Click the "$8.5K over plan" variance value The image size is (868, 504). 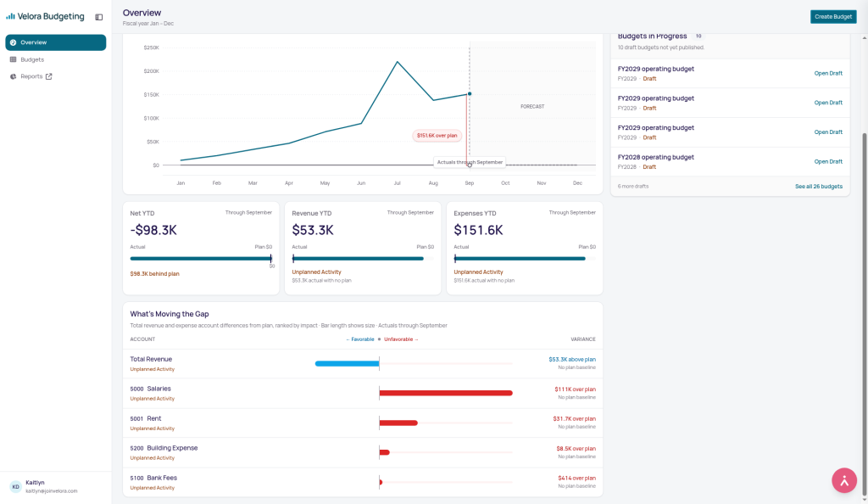576,449
